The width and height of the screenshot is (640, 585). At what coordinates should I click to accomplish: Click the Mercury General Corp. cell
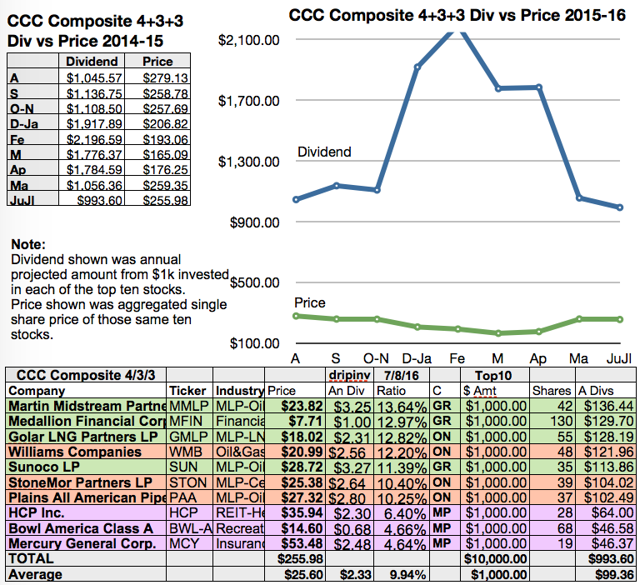tap(86, 543)
